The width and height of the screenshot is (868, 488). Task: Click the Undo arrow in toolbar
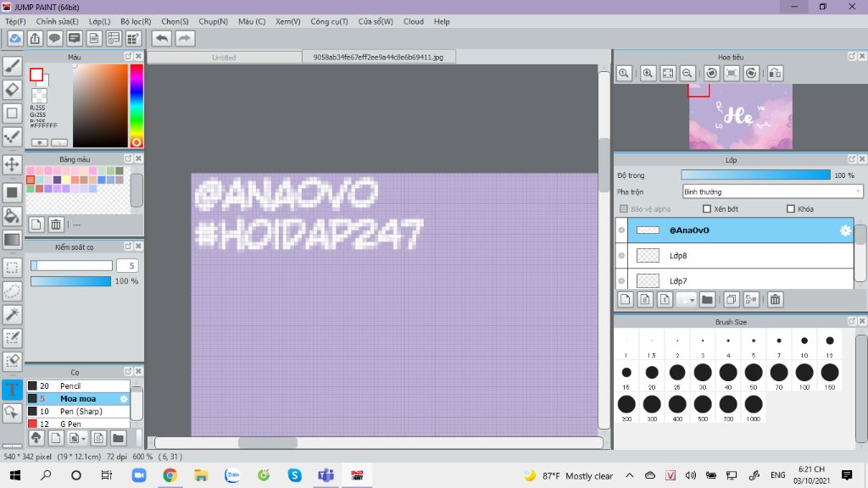pos(162,38)
